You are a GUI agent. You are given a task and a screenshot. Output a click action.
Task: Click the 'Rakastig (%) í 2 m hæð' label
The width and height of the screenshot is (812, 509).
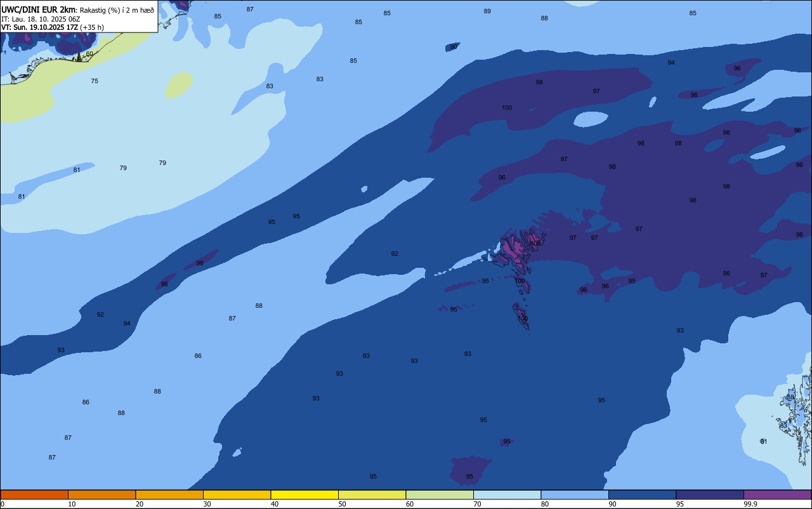[x=117, y=10]
